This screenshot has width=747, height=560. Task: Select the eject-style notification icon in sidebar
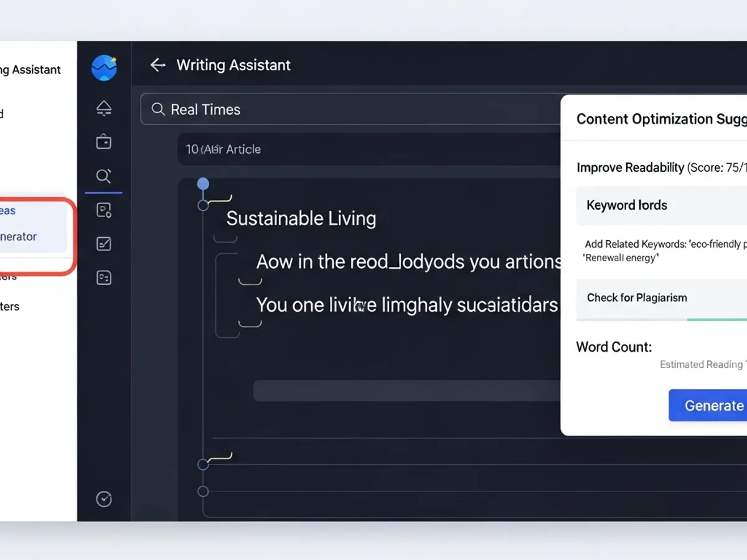104,108
